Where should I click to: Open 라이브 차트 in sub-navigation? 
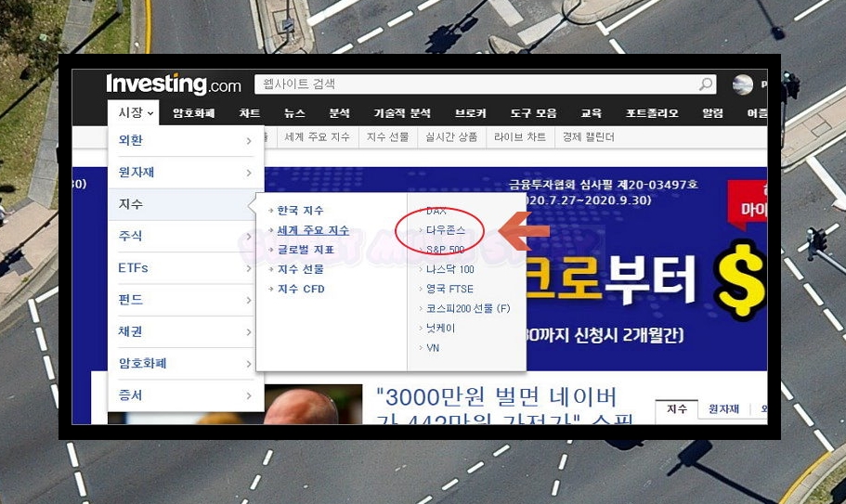point(520,137)
